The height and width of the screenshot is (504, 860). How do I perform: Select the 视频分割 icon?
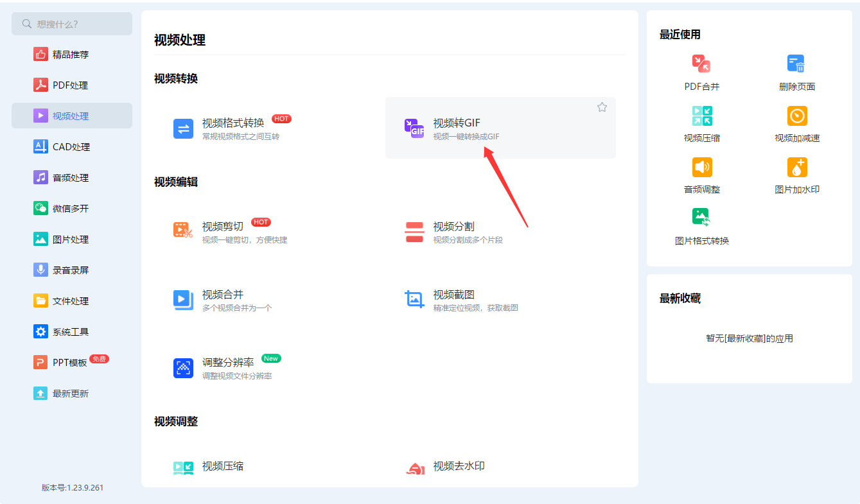coord(414,232)
